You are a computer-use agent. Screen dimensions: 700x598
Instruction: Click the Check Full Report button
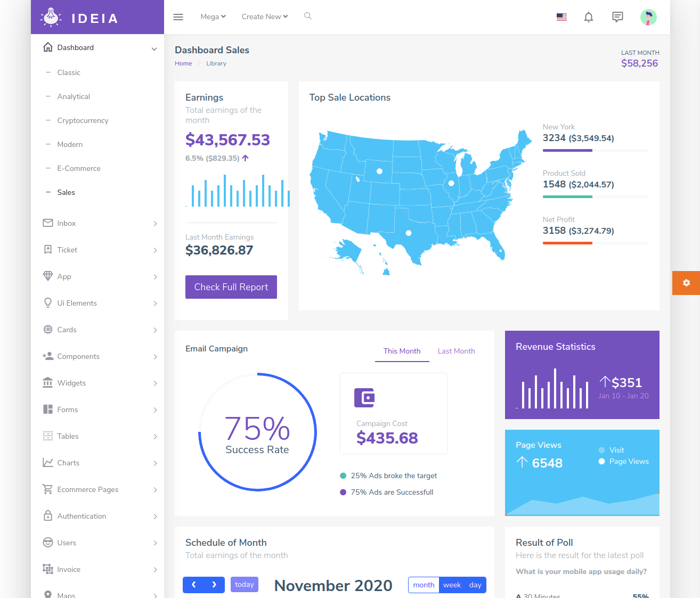(x=231, y=287)
